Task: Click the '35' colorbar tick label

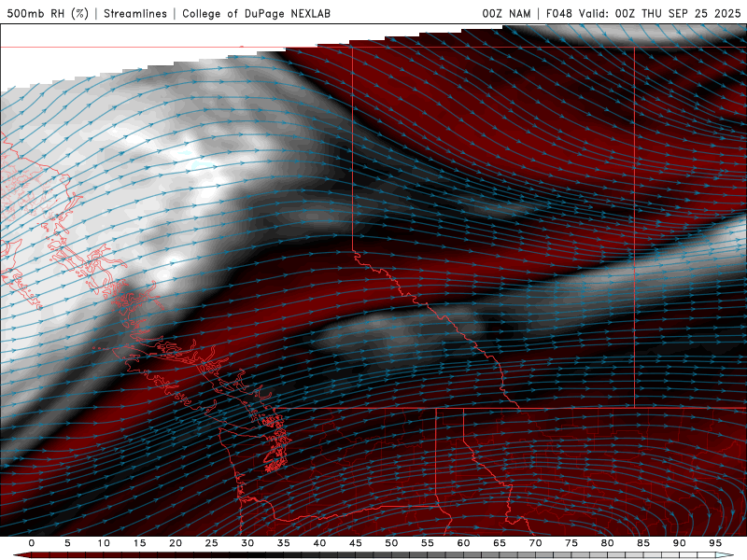Action: pyautogui.click(x=284, y=543)
